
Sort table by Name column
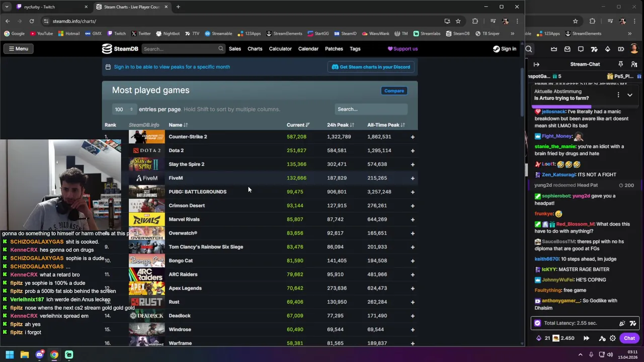(x=178, y=125)
